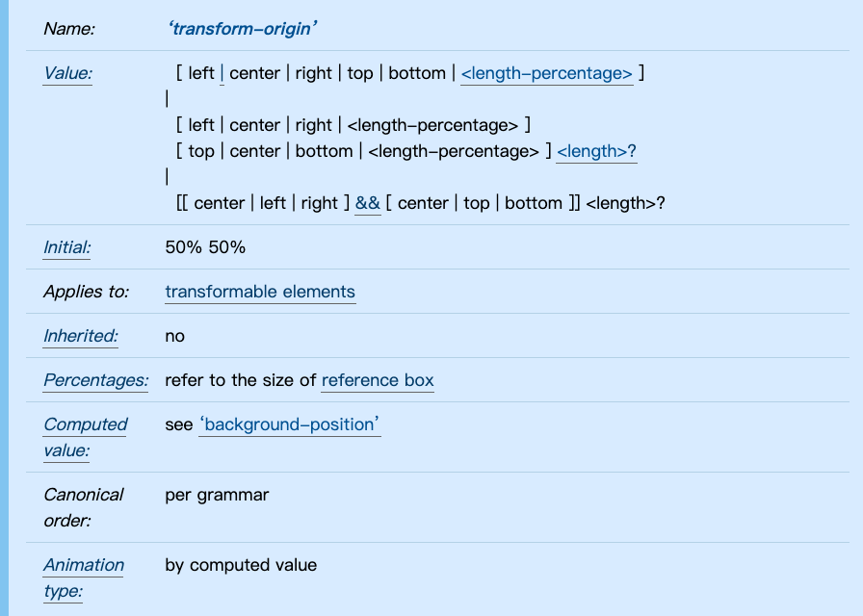Follow the "transformable elements" link
The image size is (863, 616).
click(260, 292)
